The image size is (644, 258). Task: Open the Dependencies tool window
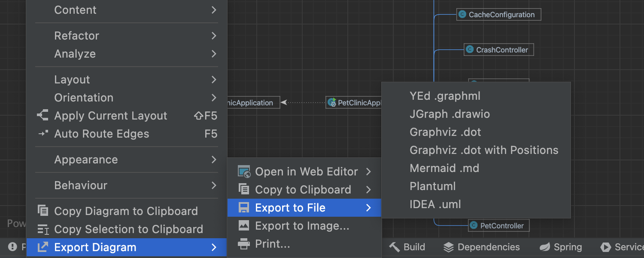[x=481, y=247]
